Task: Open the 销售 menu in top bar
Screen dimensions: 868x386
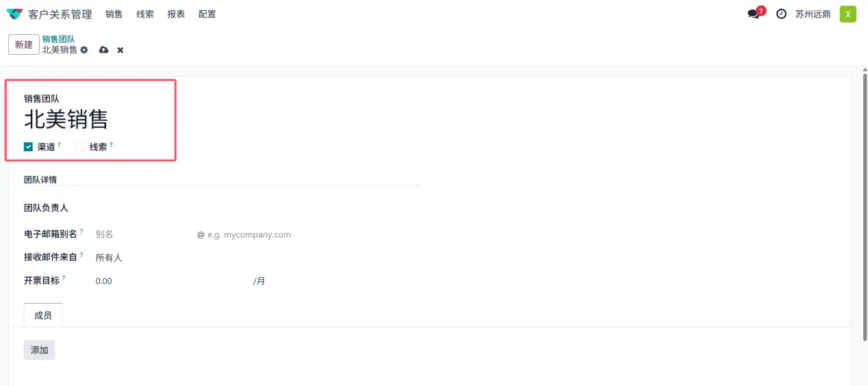Action: click(114, 14)
